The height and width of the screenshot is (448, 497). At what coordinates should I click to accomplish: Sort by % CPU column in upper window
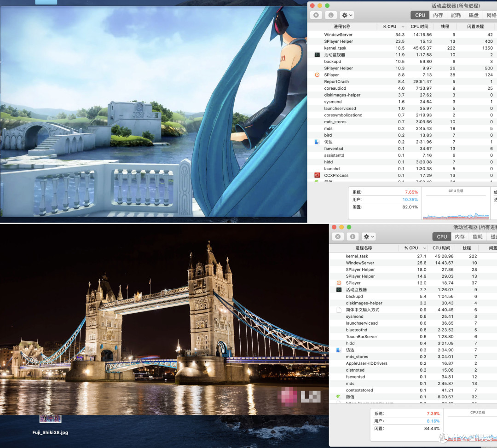[392, 27]
